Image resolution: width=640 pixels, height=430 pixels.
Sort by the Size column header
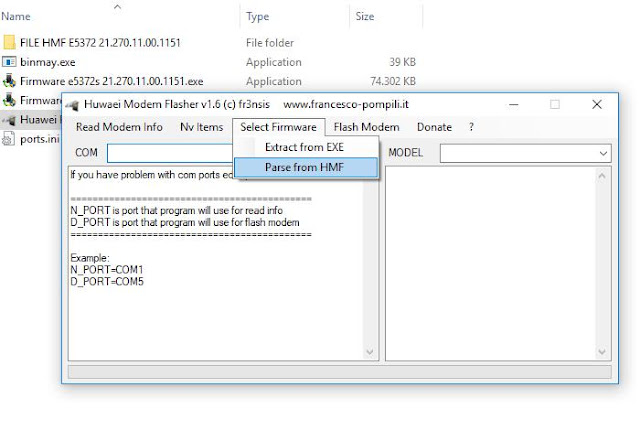[x=365, y=17]
